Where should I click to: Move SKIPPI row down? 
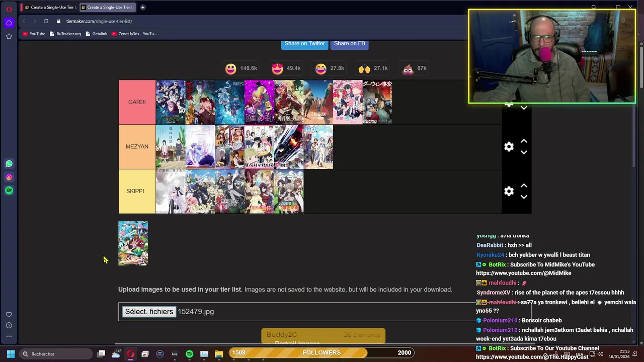pos(524,197)
